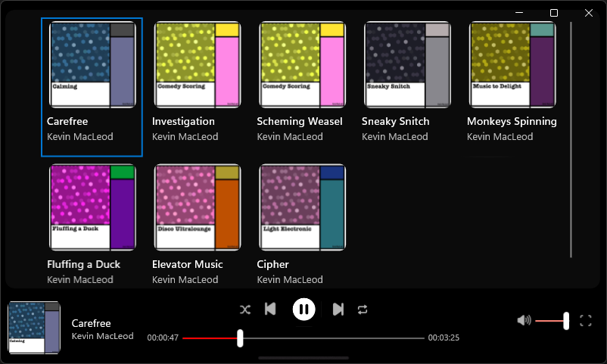Select the Fluffing a Duck title
This screenshot has height=364, width=607.
[x=83, y=264]
